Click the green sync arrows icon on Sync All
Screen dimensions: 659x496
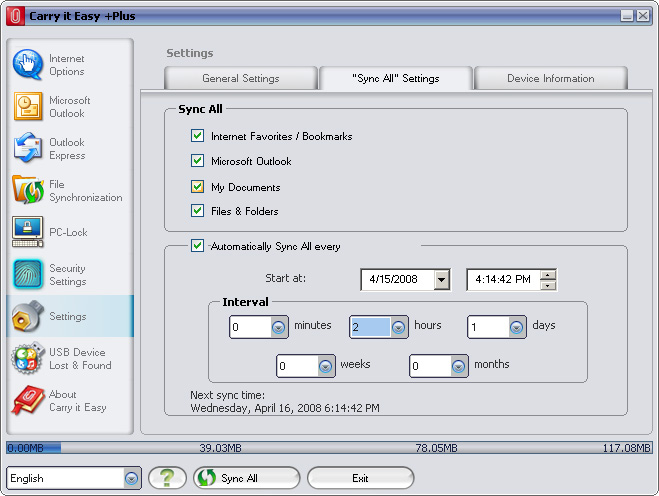point(207,478)
